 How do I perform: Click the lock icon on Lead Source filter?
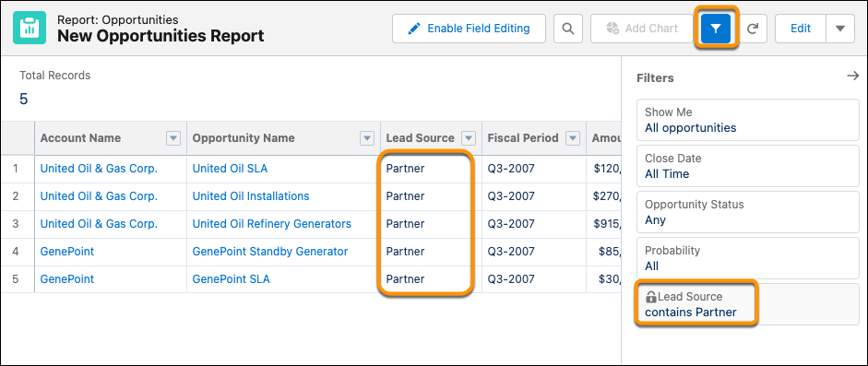pos(651,298)
